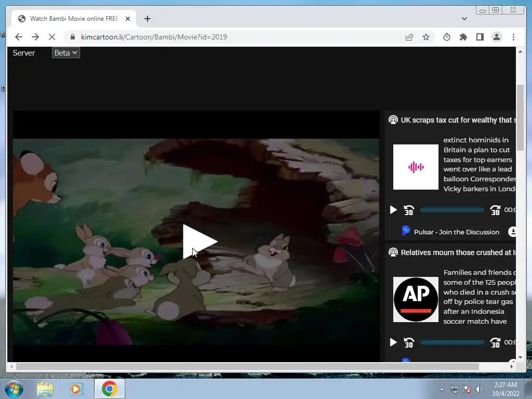Toggle the browser side panel icon
Screen dimensions: 532x399
[480, 37]
